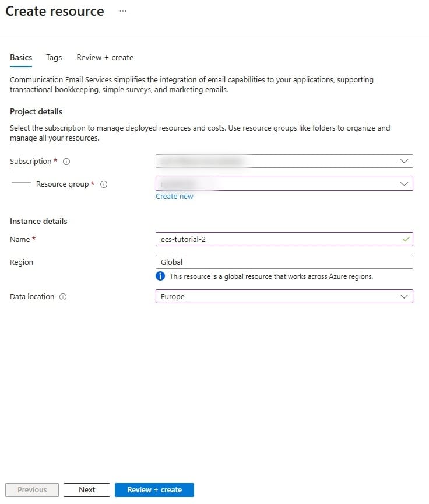Open the Review + create tab
This screenshot has height=504, width=429.
point(105,57)
